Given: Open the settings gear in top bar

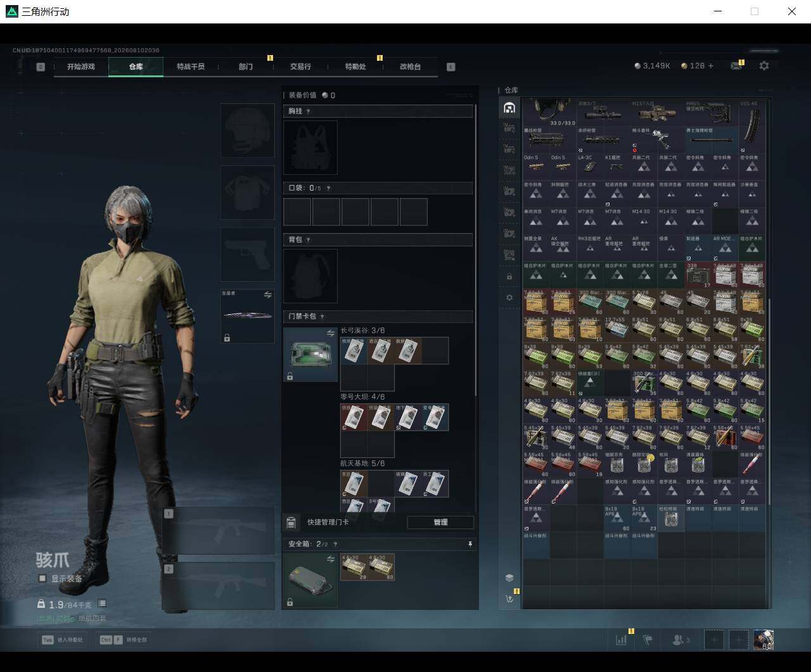Looking at the screenshot, I should coord(764,66).
